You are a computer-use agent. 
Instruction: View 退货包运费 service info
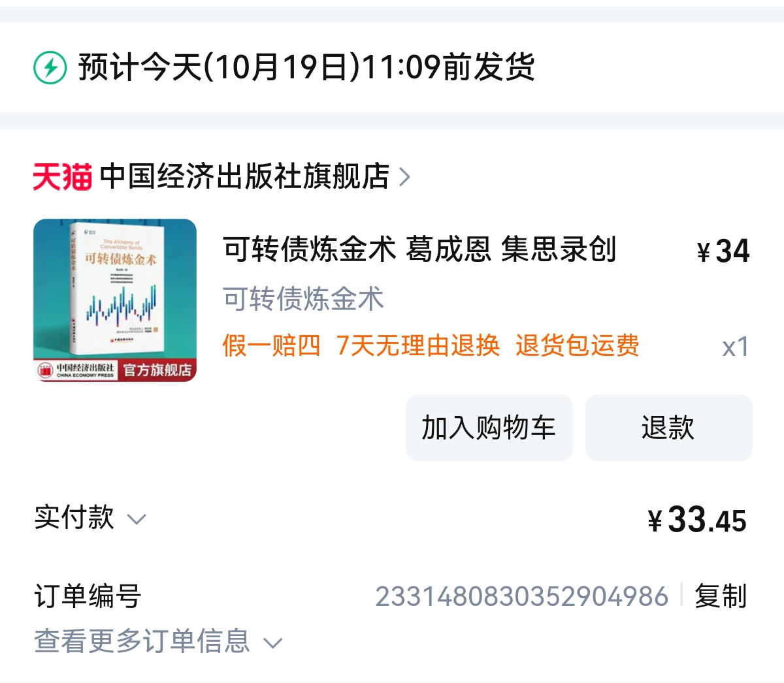[x=578, y=345]
